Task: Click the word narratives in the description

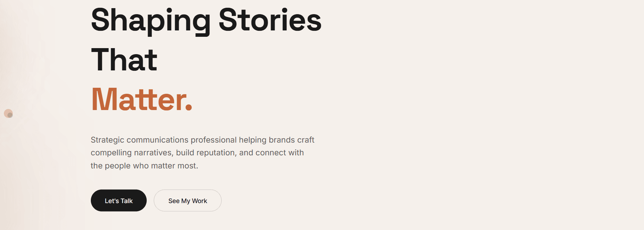Action: point(154,153)
